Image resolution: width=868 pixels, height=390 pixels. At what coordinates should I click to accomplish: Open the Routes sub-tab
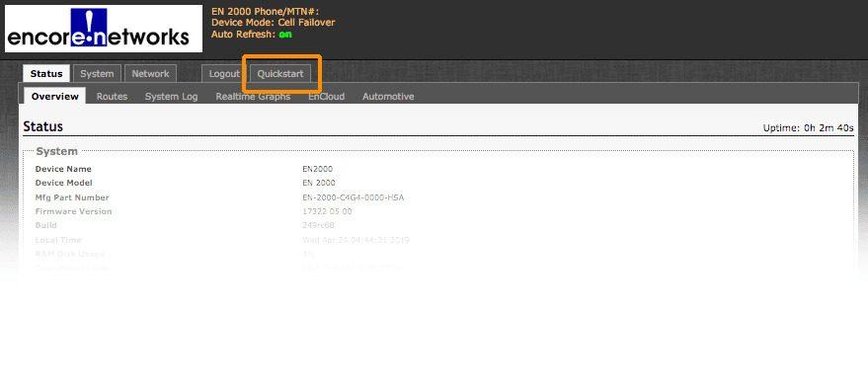[x=112, y=96]
